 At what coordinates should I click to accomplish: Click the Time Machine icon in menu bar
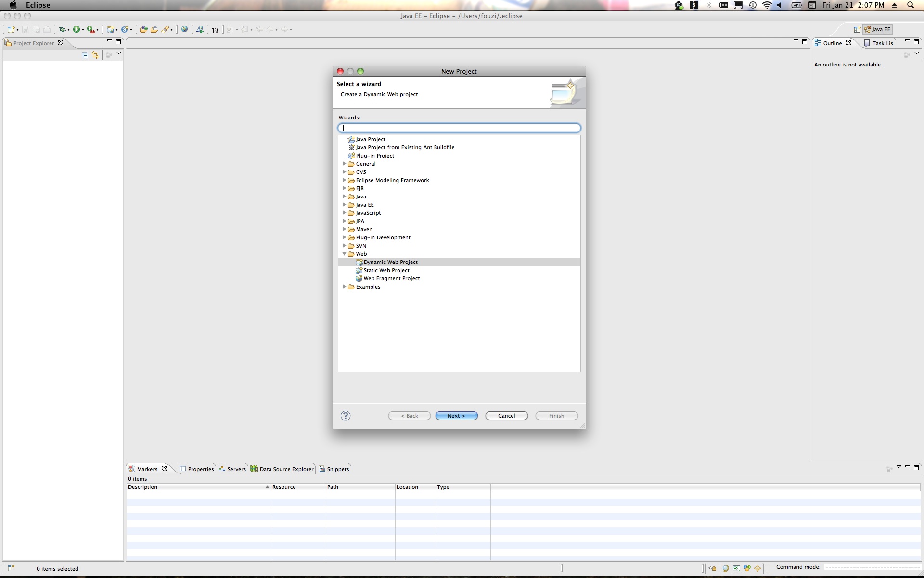click(753, 5)
